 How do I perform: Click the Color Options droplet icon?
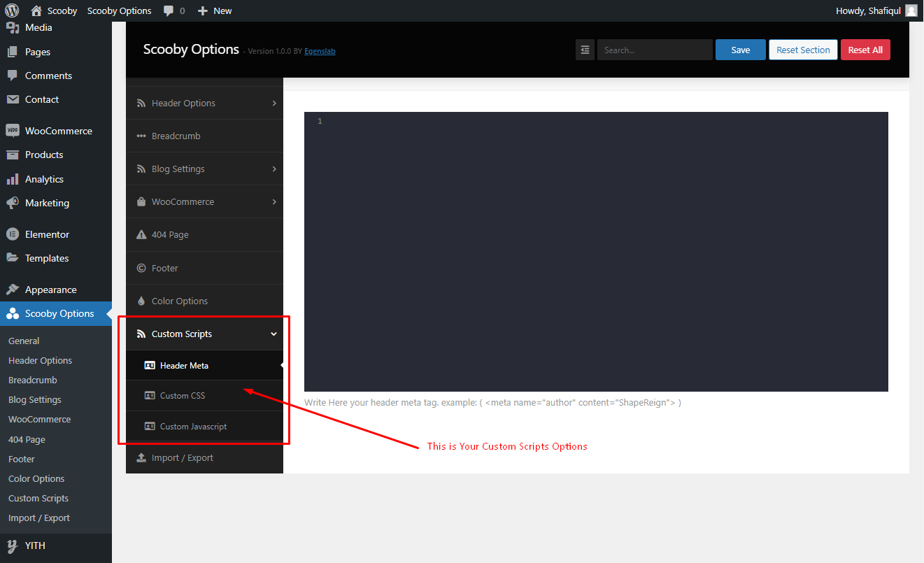click(x=141, y=301)
